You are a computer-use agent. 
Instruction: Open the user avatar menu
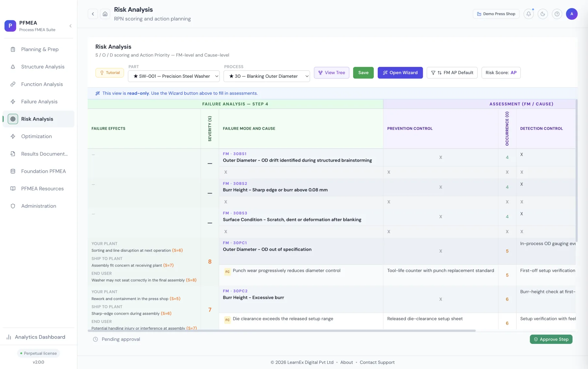[572, 14]
